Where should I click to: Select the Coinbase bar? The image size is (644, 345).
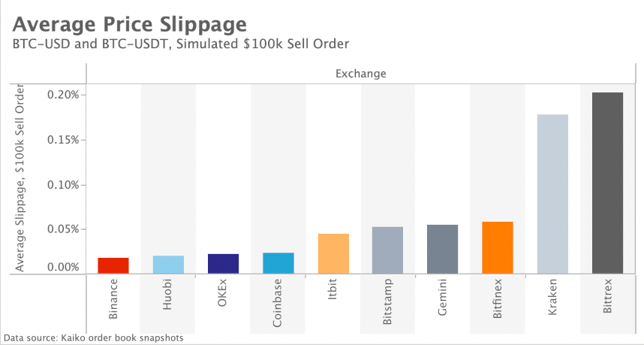pos(278,263)
